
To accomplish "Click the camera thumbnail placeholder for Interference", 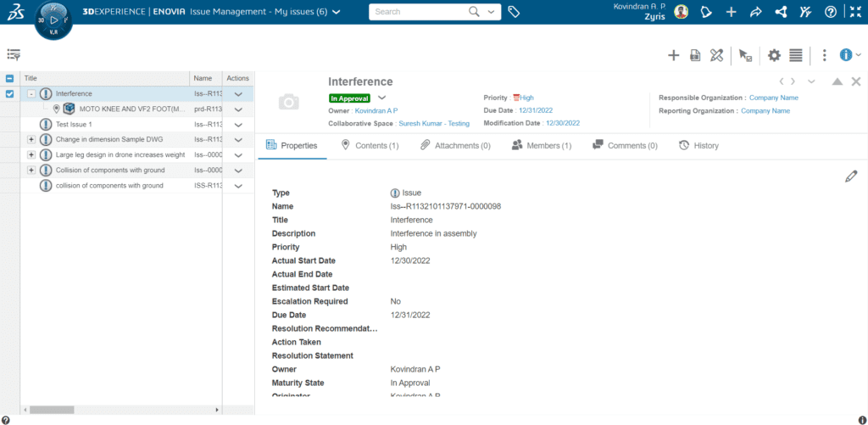I will point(289,102).
